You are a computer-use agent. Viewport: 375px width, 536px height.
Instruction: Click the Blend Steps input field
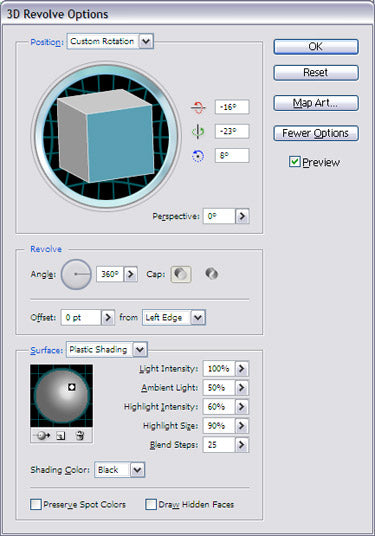tap(219, 445)
